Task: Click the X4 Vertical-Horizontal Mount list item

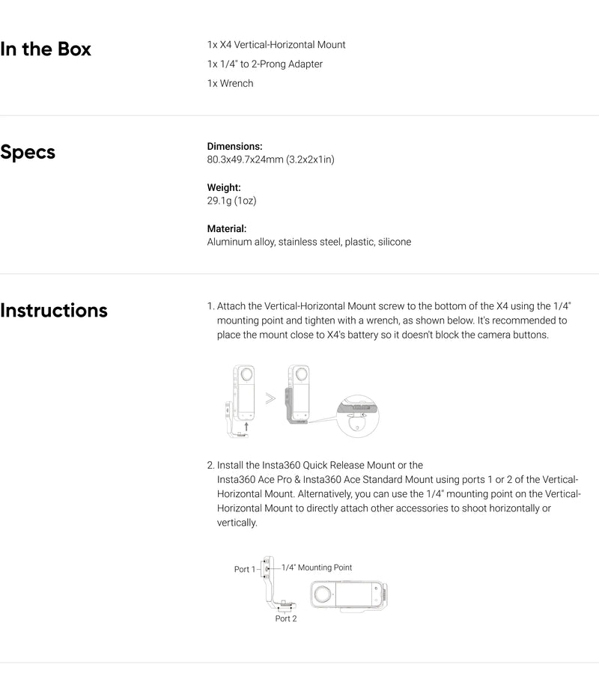Action: pos(276,45)
